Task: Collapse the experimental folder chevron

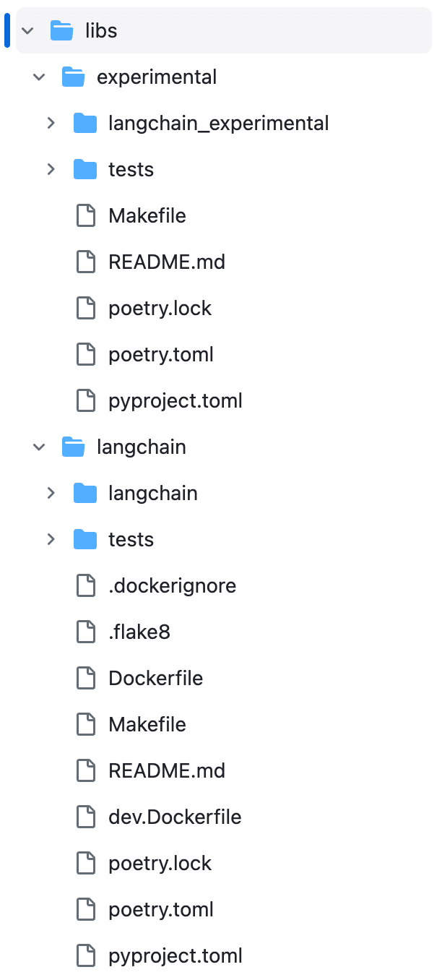Action: tap(39, 77)
